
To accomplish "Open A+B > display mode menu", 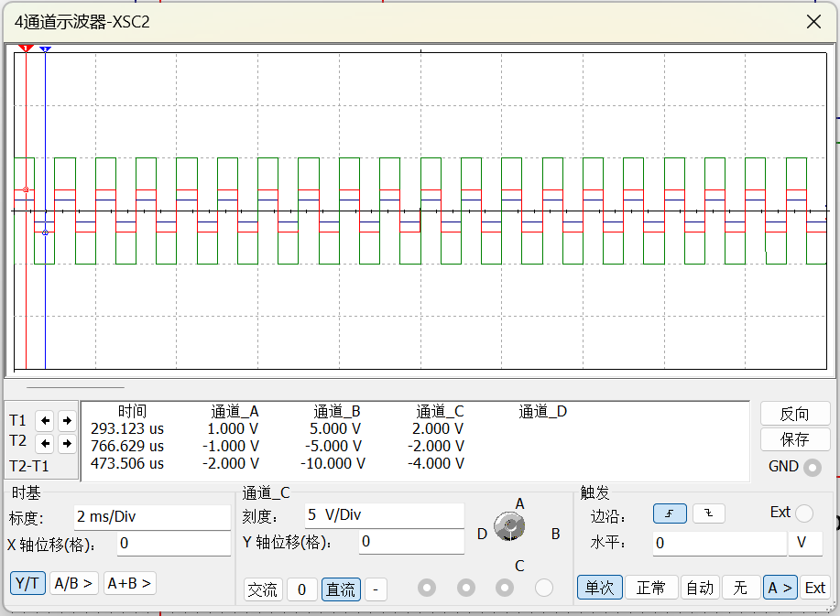I will pyautogui.click(x=130, y=583).
